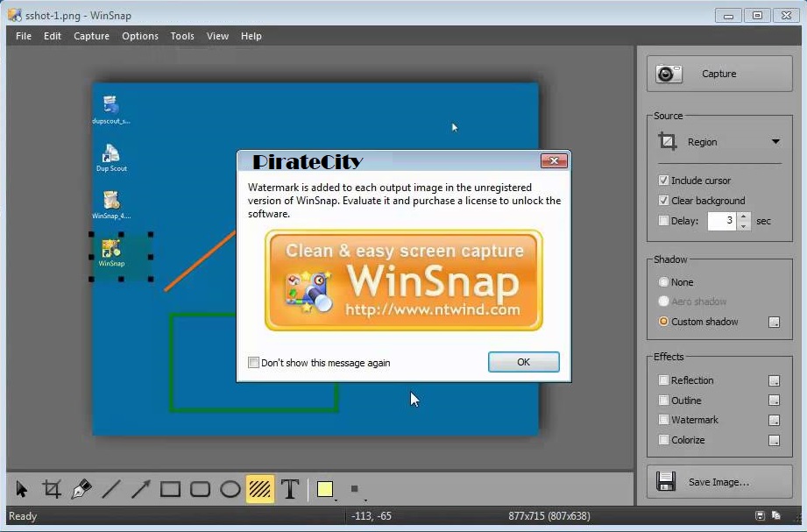
Task: Open the File menu
Action: 24,36
